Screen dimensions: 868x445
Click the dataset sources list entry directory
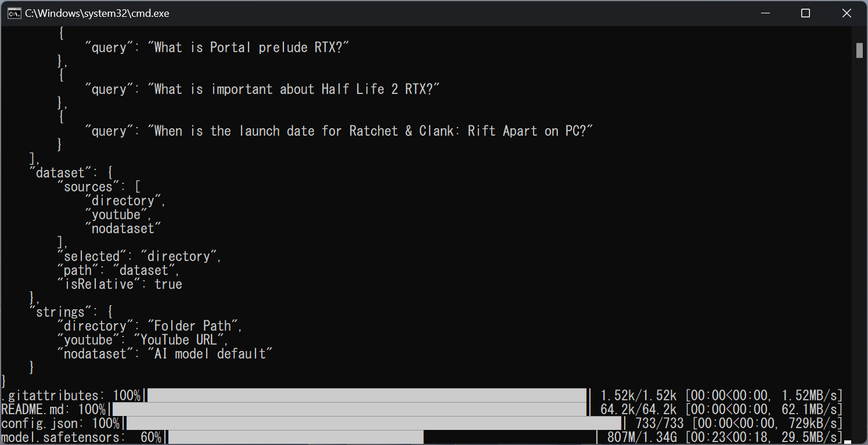tap(124, 200)
